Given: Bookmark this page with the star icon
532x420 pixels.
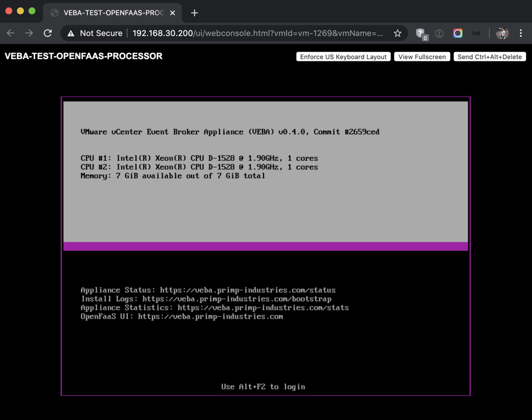Looking at the screenshot, I should coord(398,34).
